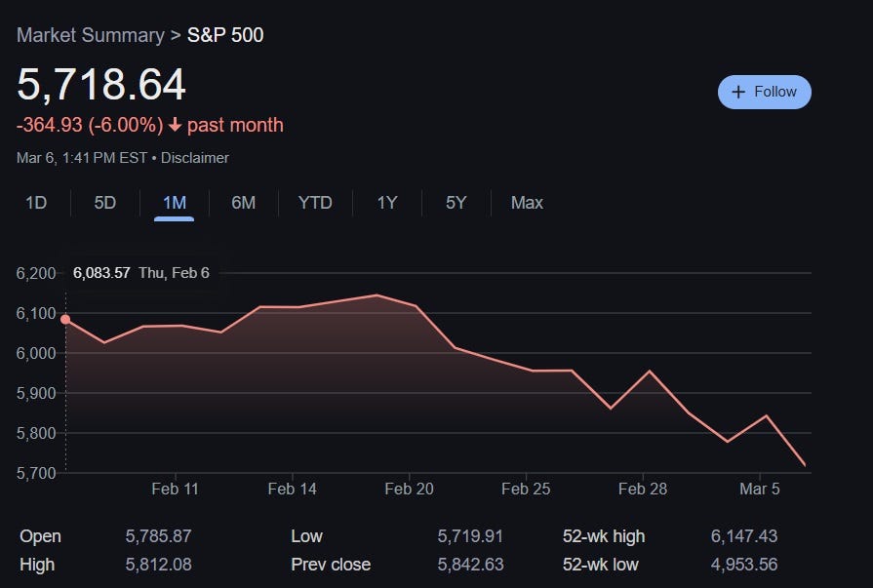Click the Feb 6 data point marker
Image resolution: width=873 pixels, height=588 pixels.
point(65,319)
